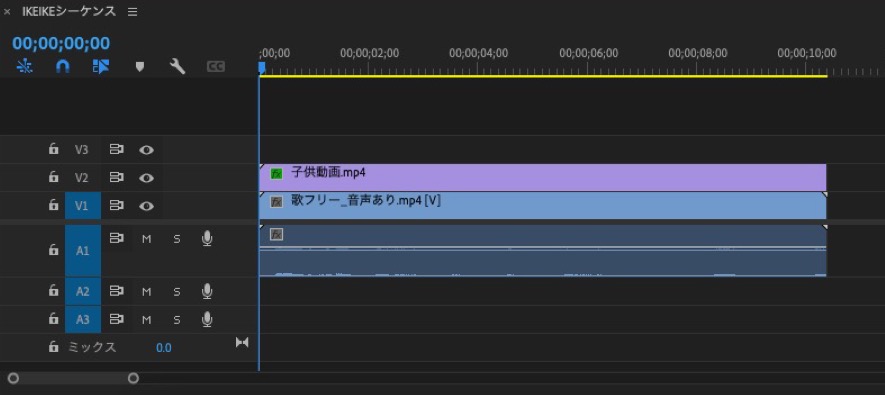The width and height of the screenshot is (885, 395).
Task: Click the ミックス volume value 0.0
Action: [164, 348]
